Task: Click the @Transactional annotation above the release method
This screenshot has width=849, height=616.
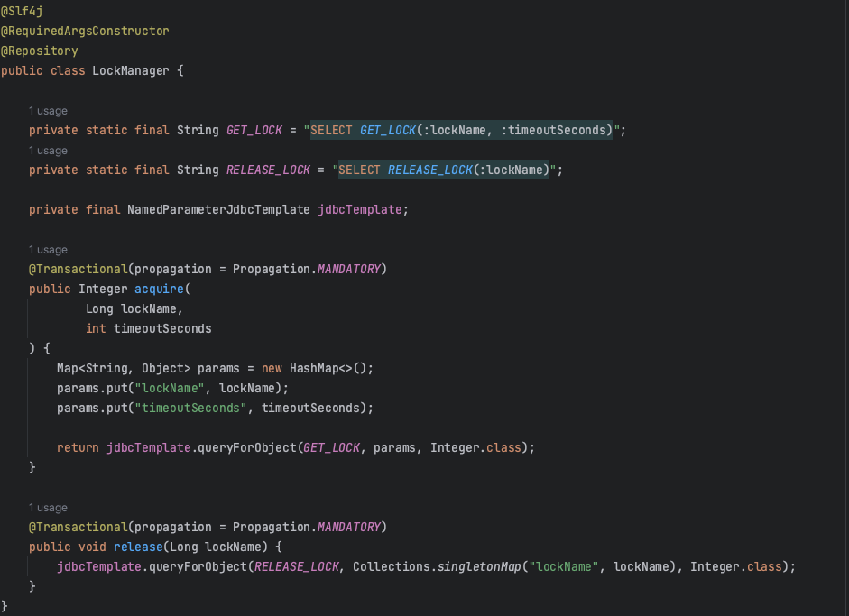Action: tap(78, 528)
